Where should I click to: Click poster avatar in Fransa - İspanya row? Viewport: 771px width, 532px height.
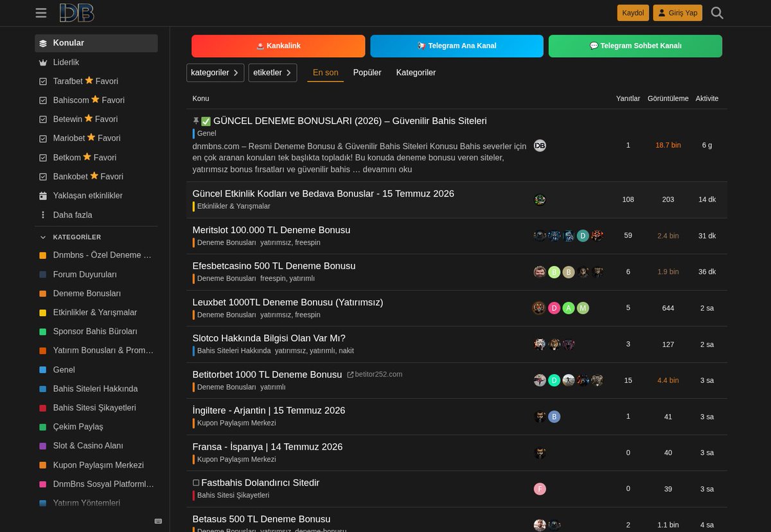[x=540, y=453]
